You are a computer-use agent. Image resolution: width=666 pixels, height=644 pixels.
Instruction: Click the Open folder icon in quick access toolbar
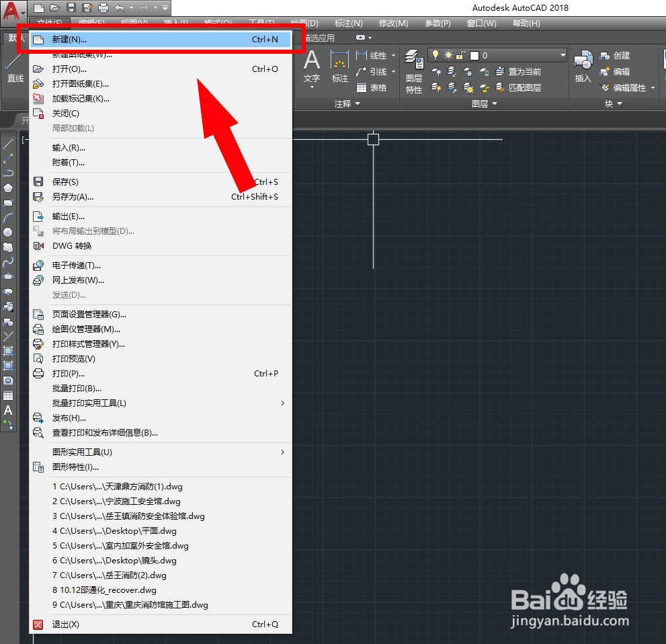click(55, 7)
